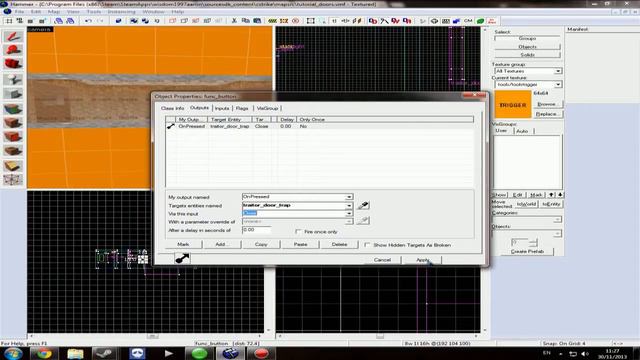
Task: Switch to the Inputs tab
Action: point(222,108)
